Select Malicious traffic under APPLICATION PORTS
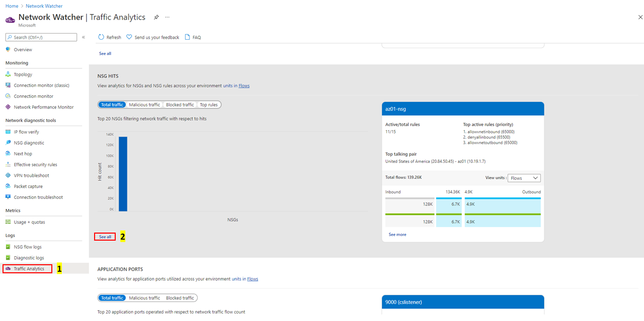644x321 pixels. click(x=144, y=298)
